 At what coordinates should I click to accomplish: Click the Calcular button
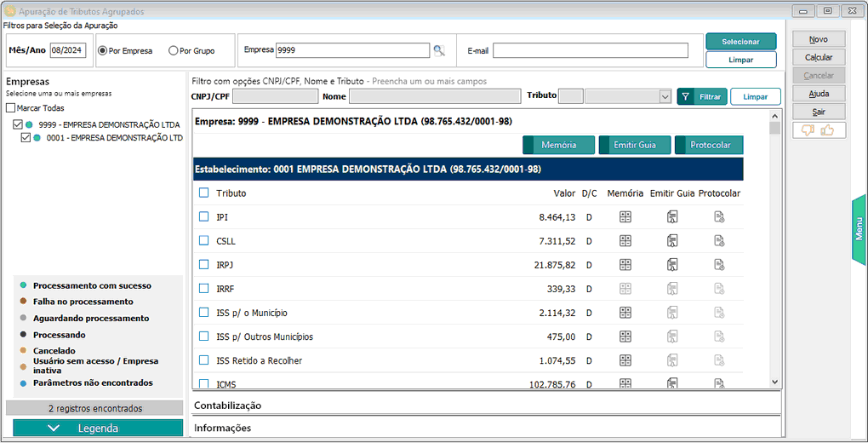819,57
